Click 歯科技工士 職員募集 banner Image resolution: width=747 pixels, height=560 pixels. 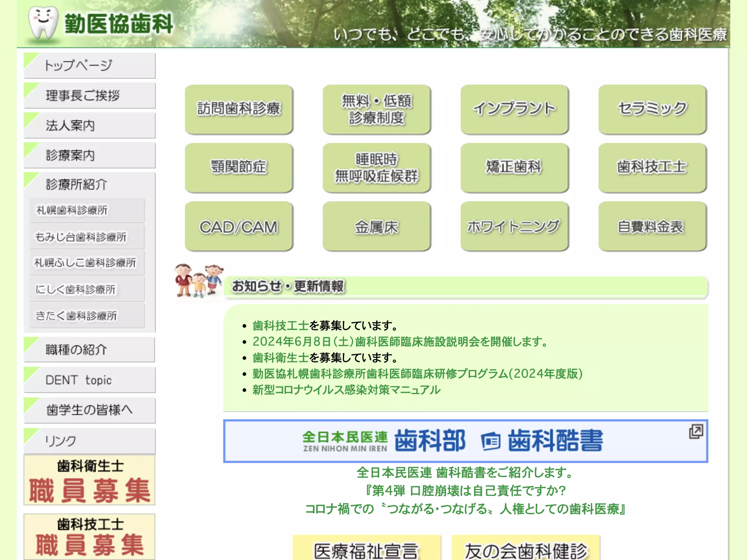[90, 537]
